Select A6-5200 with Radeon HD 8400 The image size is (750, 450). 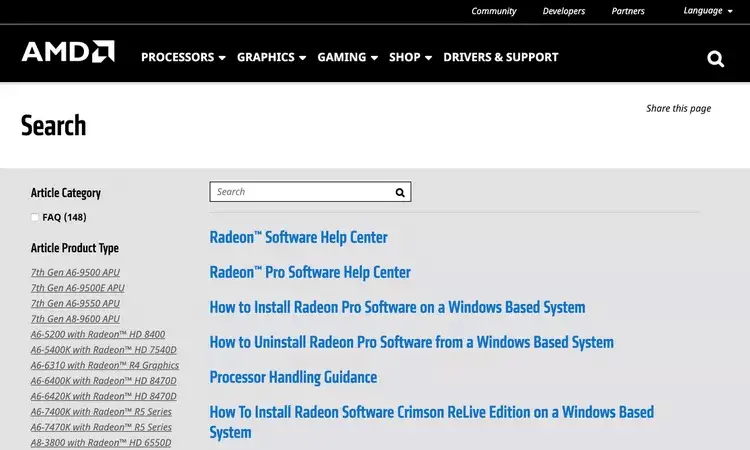[x=98, y=334]
